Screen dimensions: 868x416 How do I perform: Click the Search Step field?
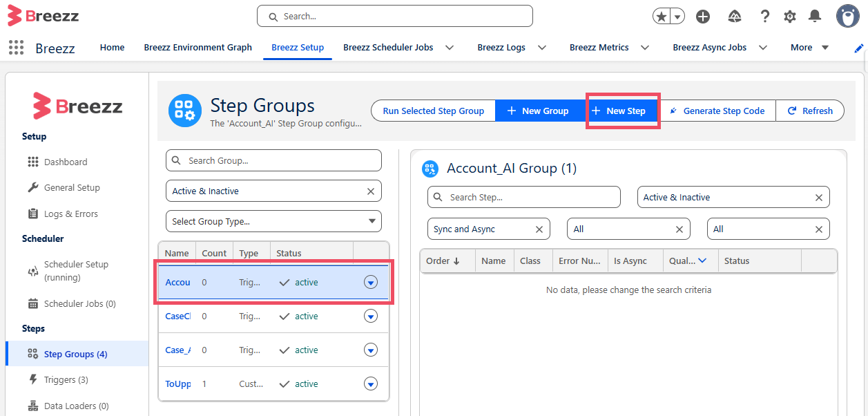coord(524,197)
